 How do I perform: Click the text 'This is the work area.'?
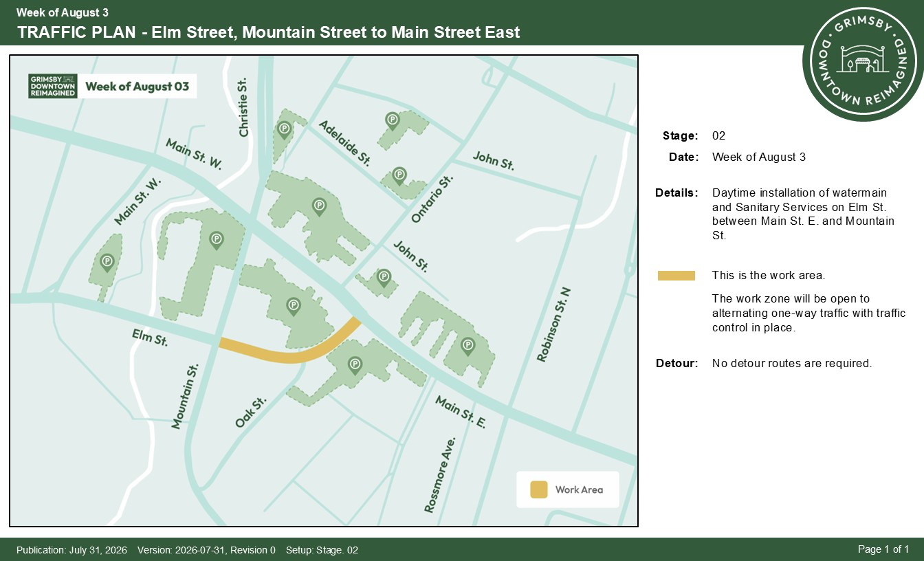click(769, 276)
